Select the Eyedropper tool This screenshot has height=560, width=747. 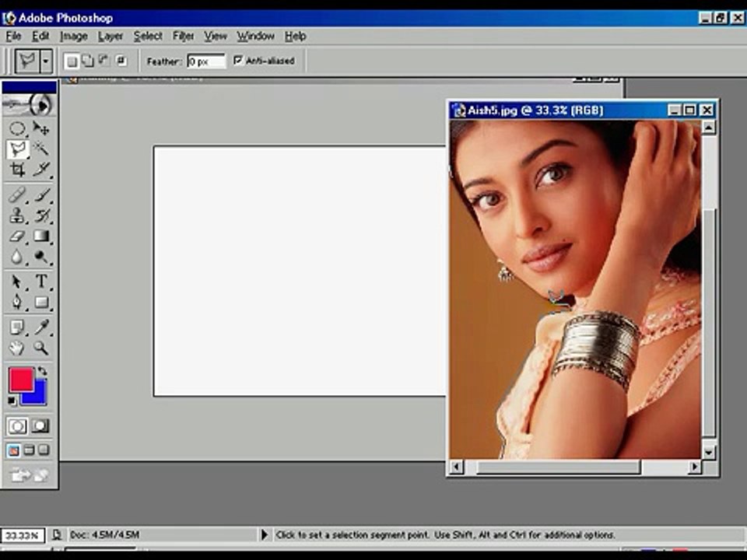pos(41,327)
